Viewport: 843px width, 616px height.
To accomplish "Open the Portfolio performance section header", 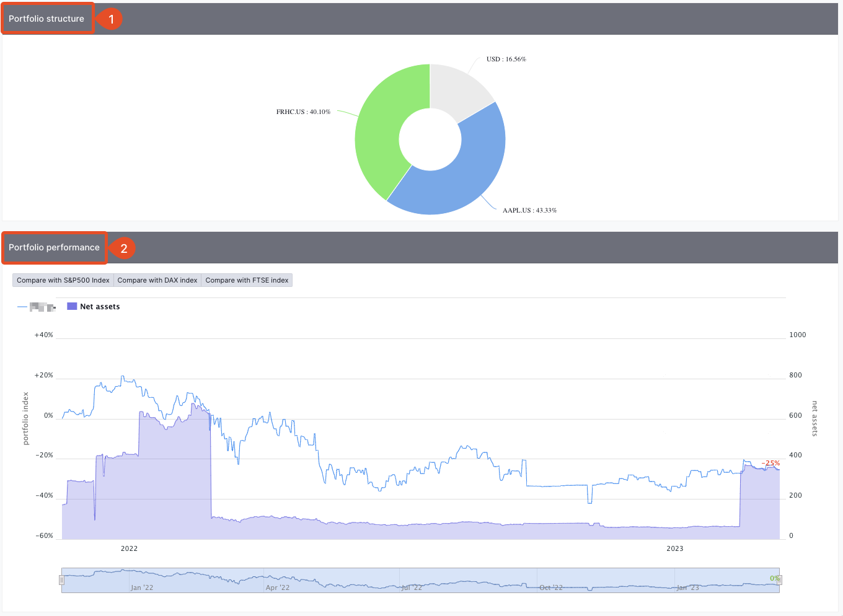I will coord(54,247).
